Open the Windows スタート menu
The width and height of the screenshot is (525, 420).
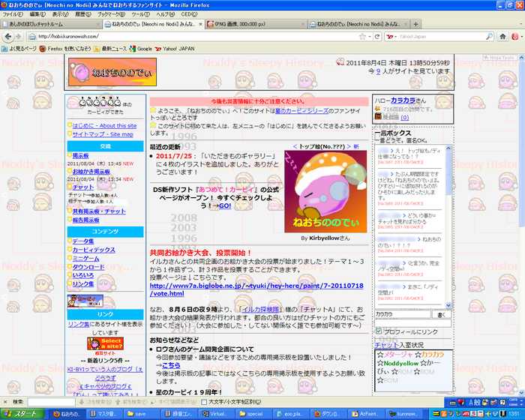[22, 414]
